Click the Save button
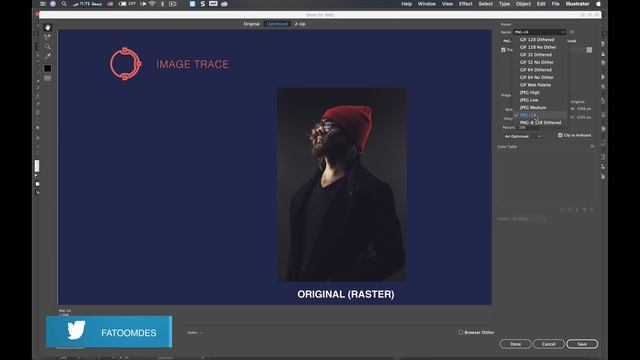Image resolution: width=640 pixels, height=360 pixels. pos(582,344)
